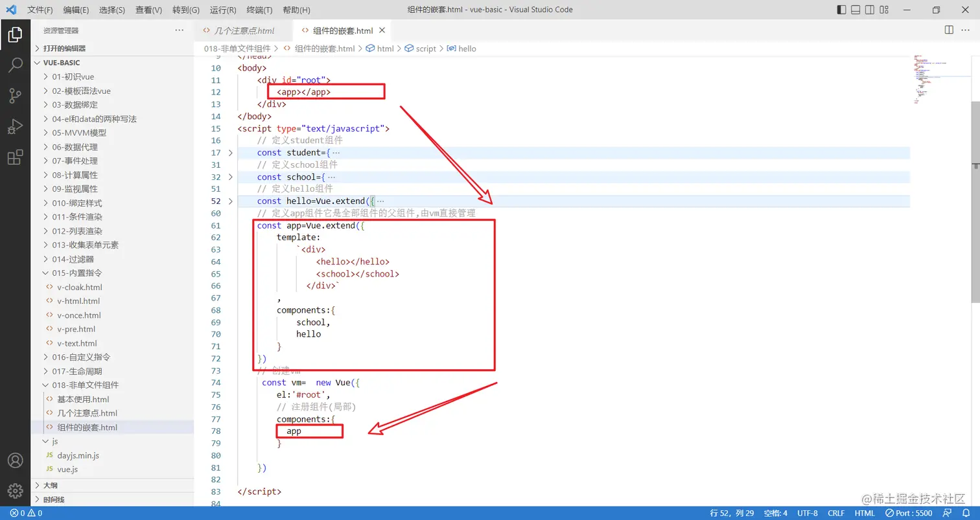
Task: Collapse the 015-内置指令 folder
Action: coord(112,273)
